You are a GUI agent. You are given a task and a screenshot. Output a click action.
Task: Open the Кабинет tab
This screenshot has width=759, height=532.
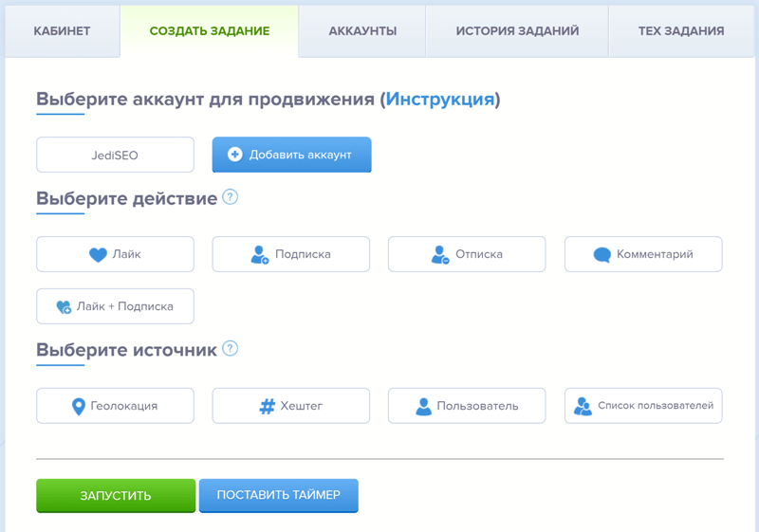pos(62,31)
